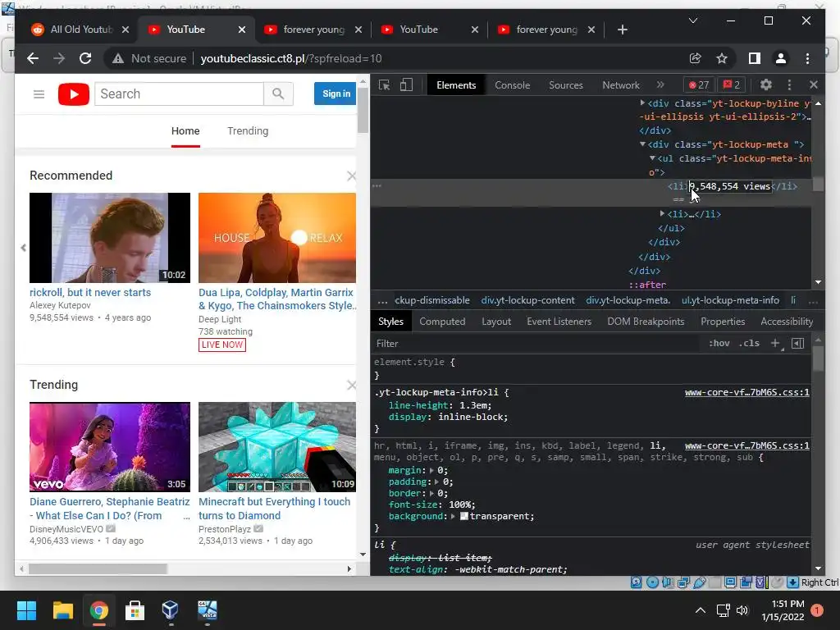
Task: Select the Elements tab
Action: [456, 85]
